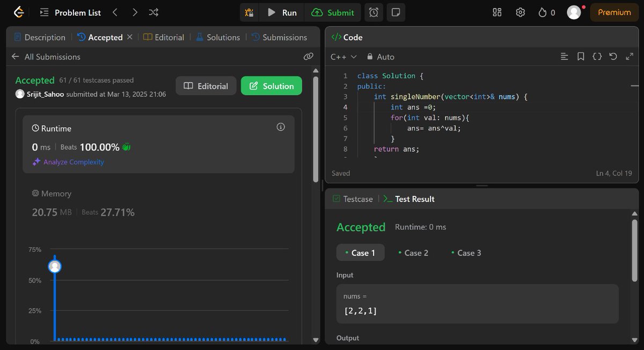
Task: Click the Premium button
Action: coord(614,12)
